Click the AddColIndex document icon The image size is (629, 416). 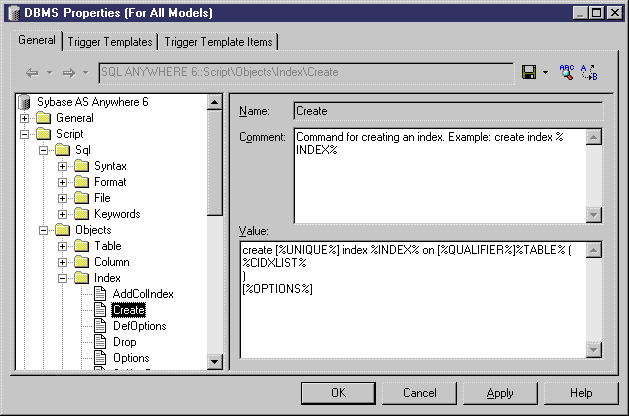(100, 294)
